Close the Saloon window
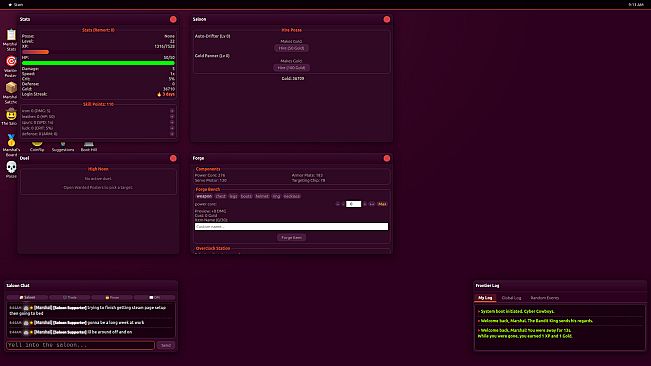Image resolution: width=651 pixels, height=366 pixels. (x=387, y=20)
